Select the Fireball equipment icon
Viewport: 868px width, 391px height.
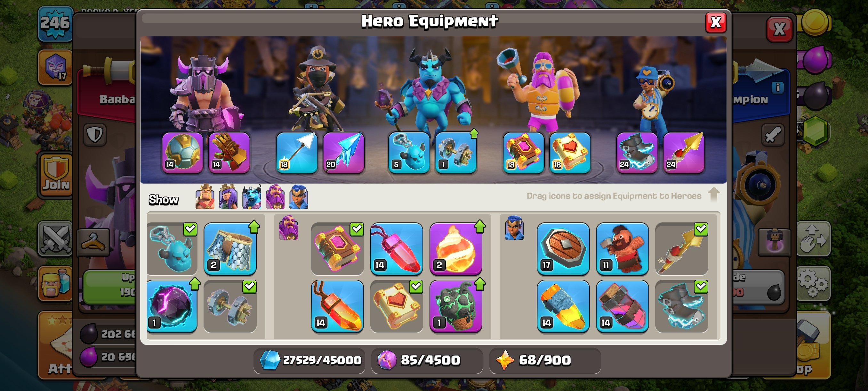(455, 249)
